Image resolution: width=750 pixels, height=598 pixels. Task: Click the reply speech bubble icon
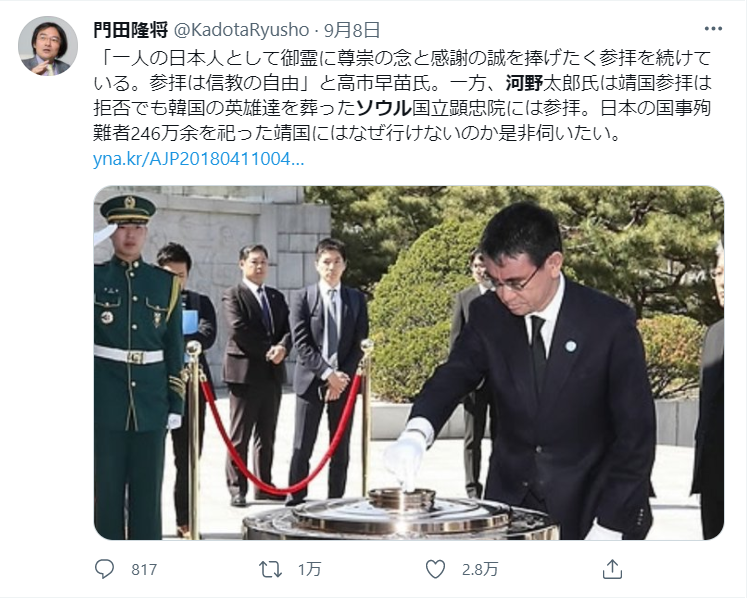click(104, 569)
